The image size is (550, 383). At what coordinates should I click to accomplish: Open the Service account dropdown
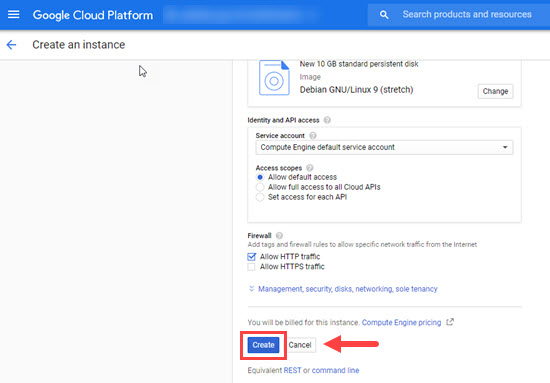[384, 147]
